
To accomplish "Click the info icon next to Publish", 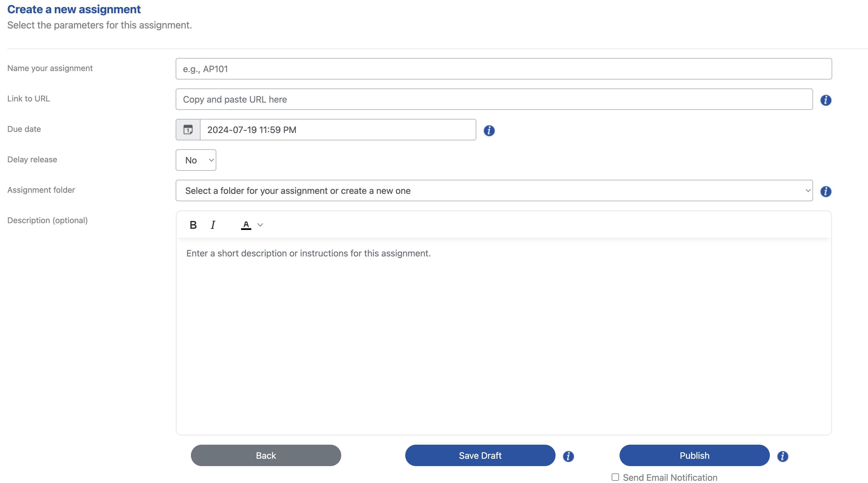I will click(783, 457).
